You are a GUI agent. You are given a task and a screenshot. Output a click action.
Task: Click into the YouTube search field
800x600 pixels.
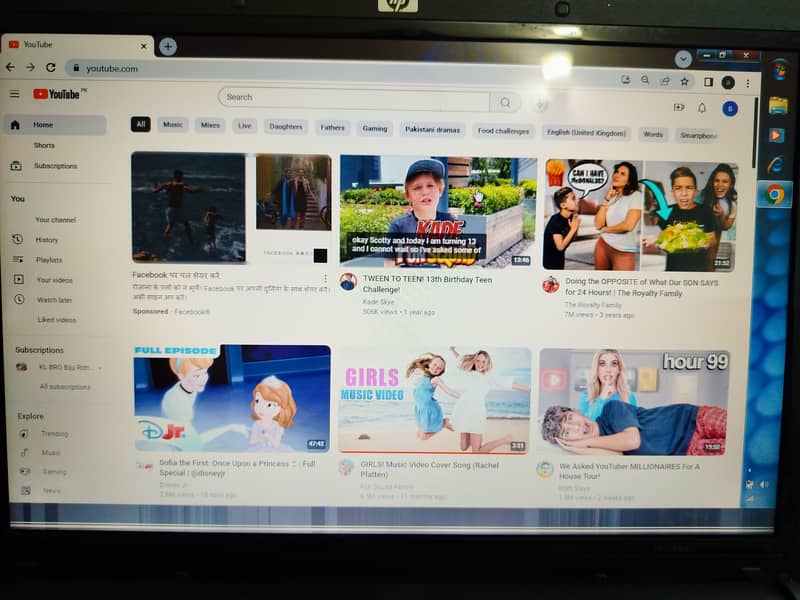(x=355, y=98)
